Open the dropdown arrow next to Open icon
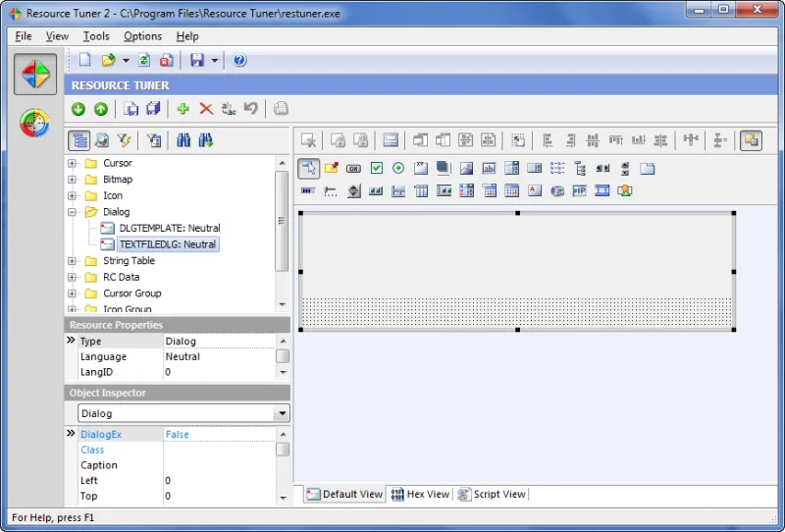 126,61
